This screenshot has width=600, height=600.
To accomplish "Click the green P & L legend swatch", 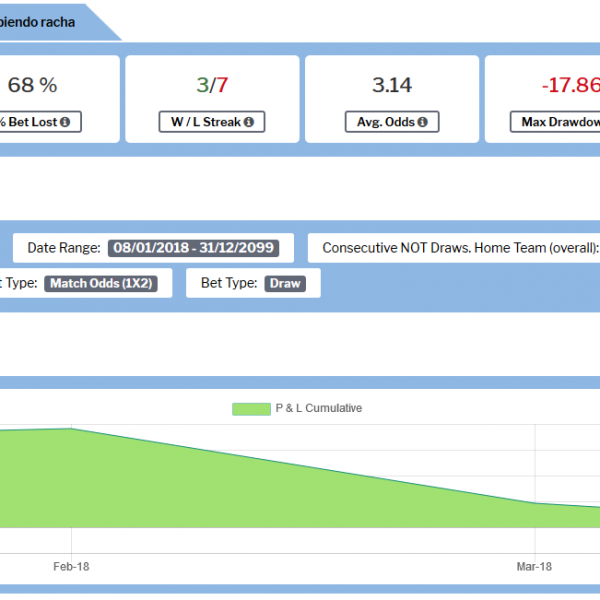I will [x=251, y=408].
